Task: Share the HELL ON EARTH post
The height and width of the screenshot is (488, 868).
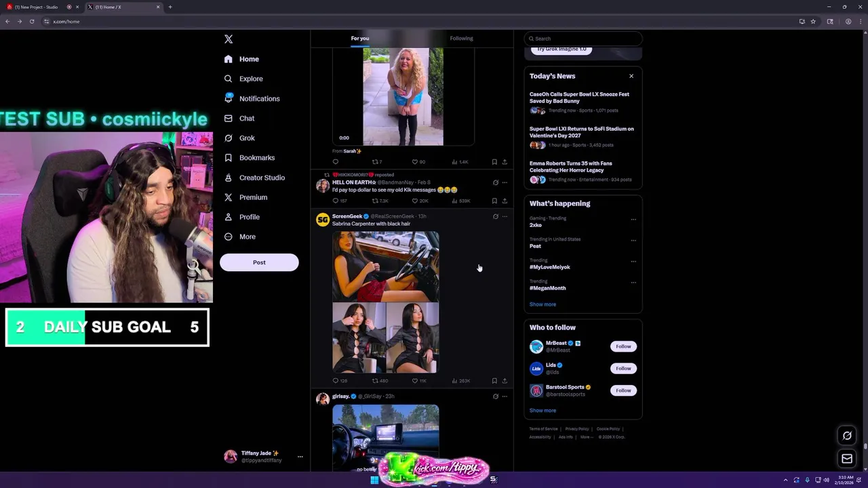Action: tap(505, 201)
